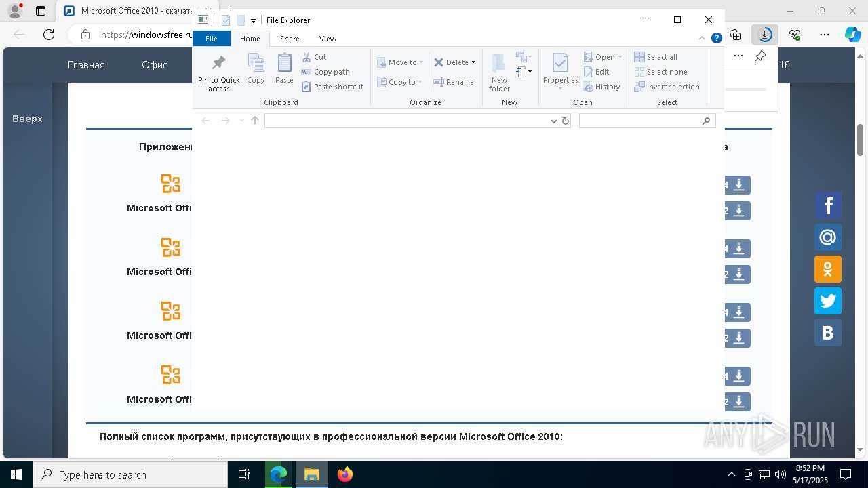Click downloads panel more options button
Image resolution: width=868 pixels, height=488 pixels.
click(738, 56)
